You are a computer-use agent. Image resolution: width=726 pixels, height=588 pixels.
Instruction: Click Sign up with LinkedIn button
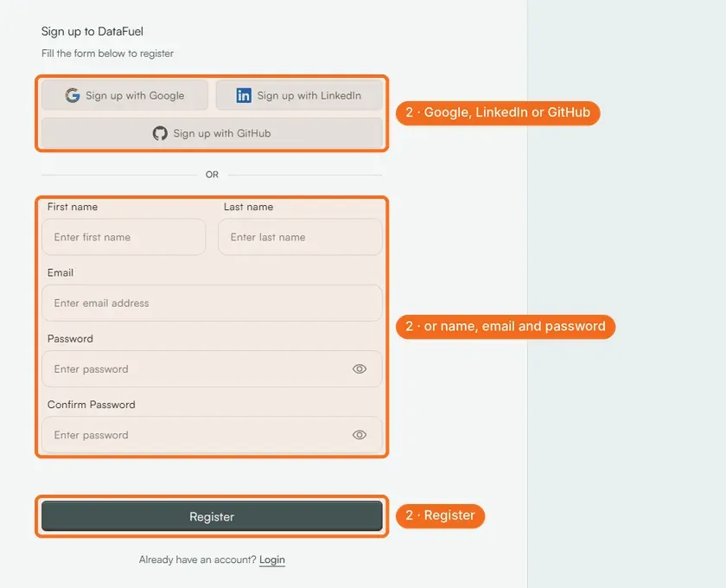point(299,95)
